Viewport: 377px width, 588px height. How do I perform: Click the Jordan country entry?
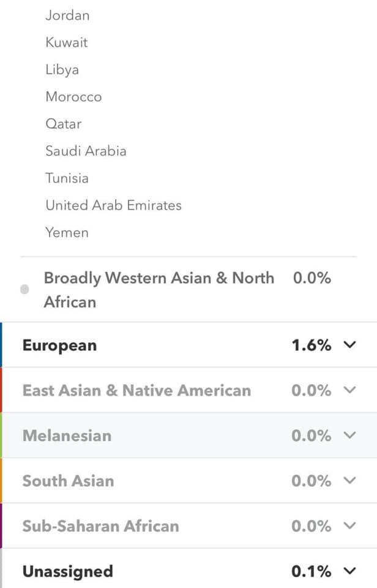coord(67,15)
